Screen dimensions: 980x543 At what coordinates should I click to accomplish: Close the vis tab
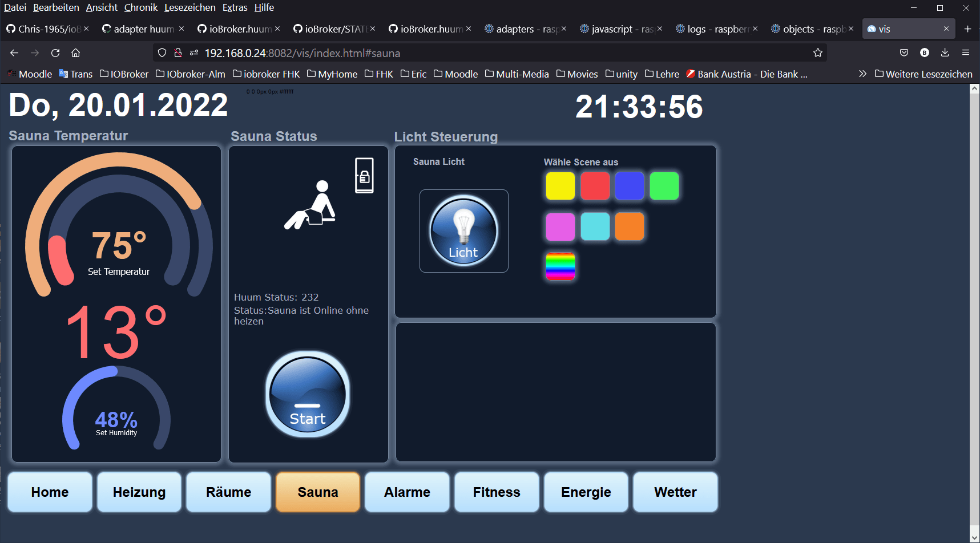(946, 29)
